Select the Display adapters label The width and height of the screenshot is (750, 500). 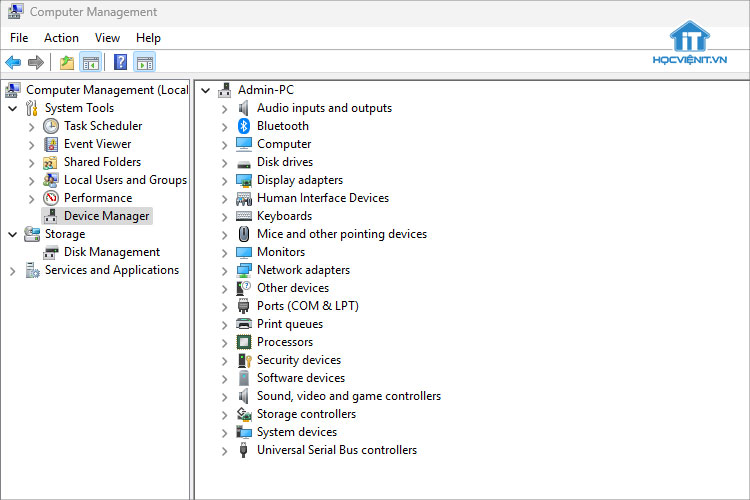pyautogui.click(x=300, y=180)
